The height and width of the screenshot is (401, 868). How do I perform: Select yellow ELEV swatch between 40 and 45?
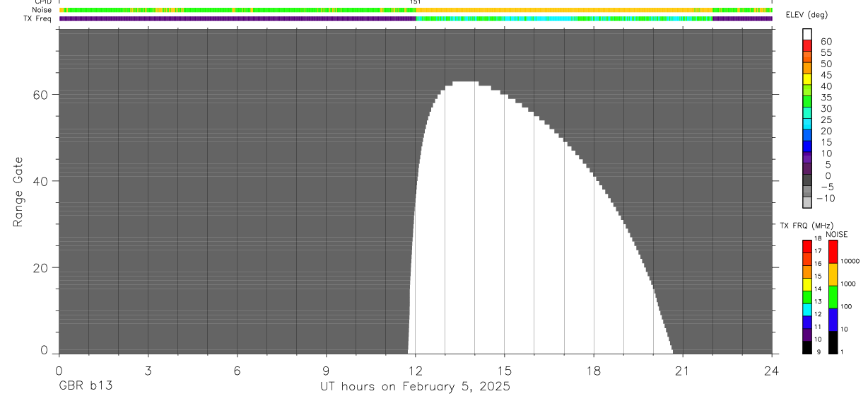pos(807,79)
